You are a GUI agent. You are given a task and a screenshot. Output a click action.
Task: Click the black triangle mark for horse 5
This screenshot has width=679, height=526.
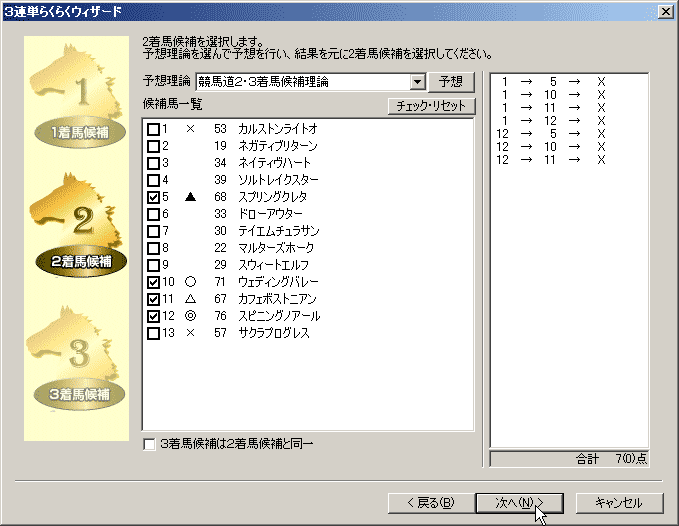(190, 197)
